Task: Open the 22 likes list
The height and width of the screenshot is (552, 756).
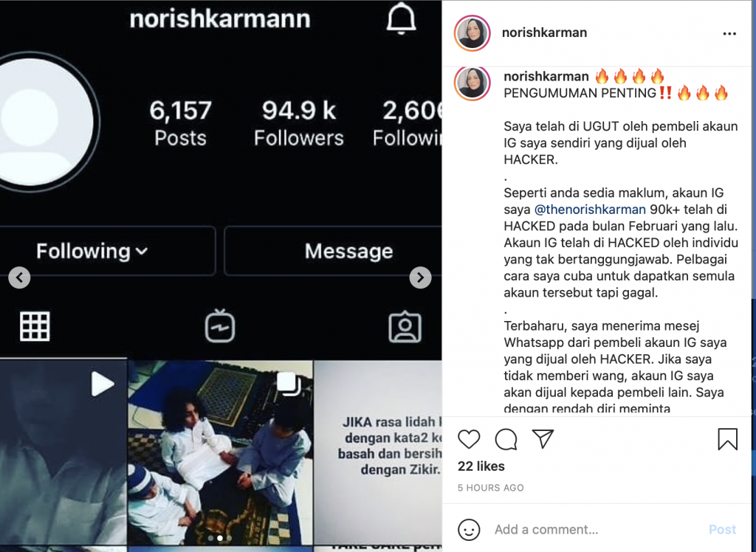Action: pos(481,466)
